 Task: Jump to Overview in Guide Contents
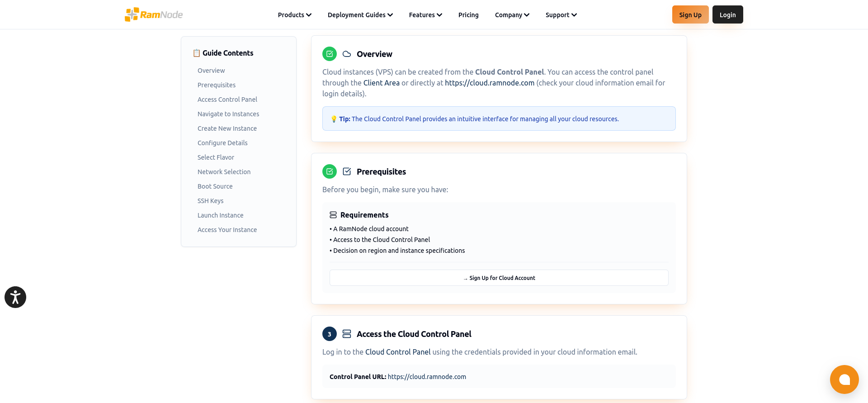[x=211, y=71]
